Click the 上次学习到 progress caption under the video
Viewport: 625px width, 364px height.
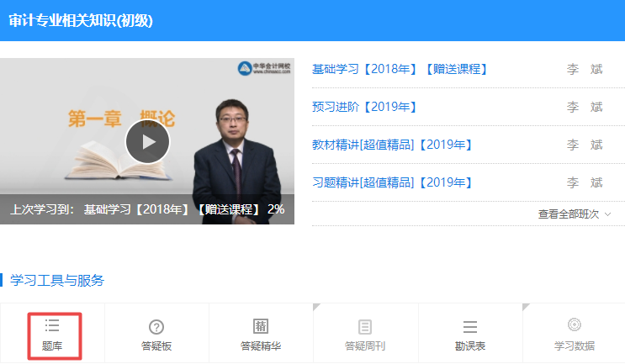point(147,209)
